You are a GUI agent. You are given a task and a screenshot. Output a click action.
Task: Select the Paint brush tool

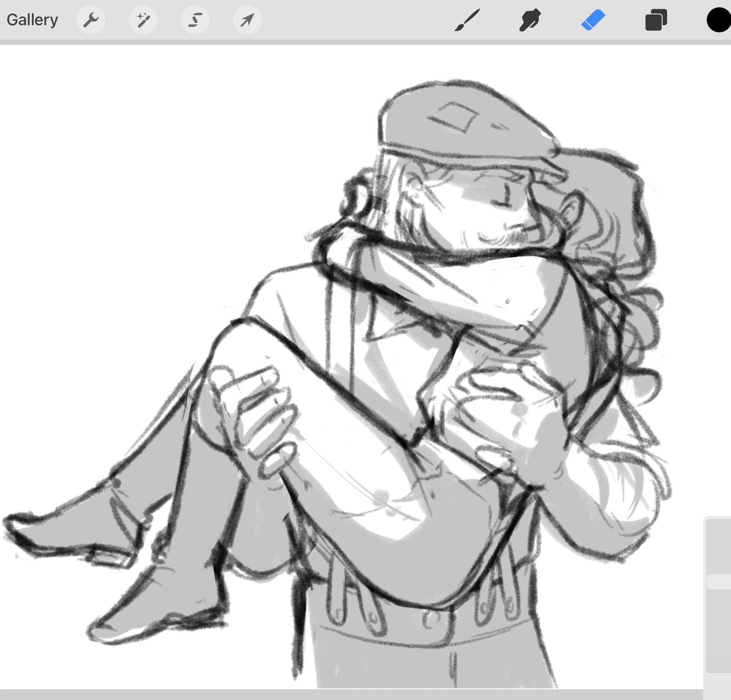tap(467, 20)
